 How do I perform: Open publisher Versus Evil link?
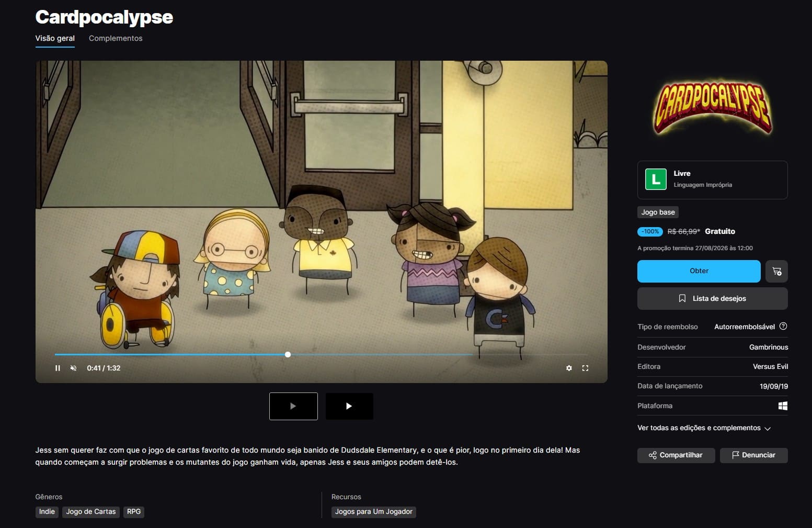770,366
